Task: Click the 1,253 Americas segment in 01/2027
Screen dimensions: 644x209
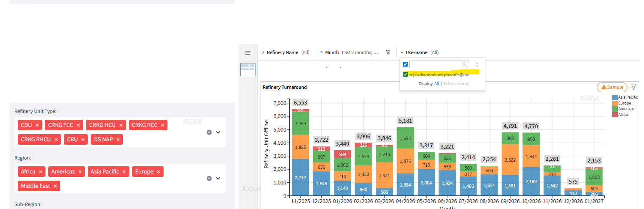Action: pyautogui.click(x=594, y=177)
